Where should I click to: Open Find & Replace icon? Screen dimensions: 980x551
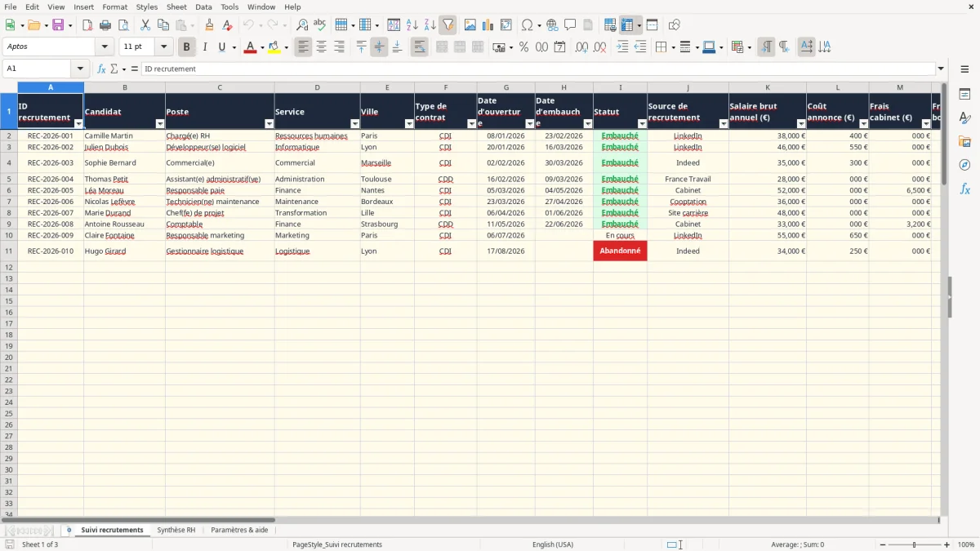302,25
